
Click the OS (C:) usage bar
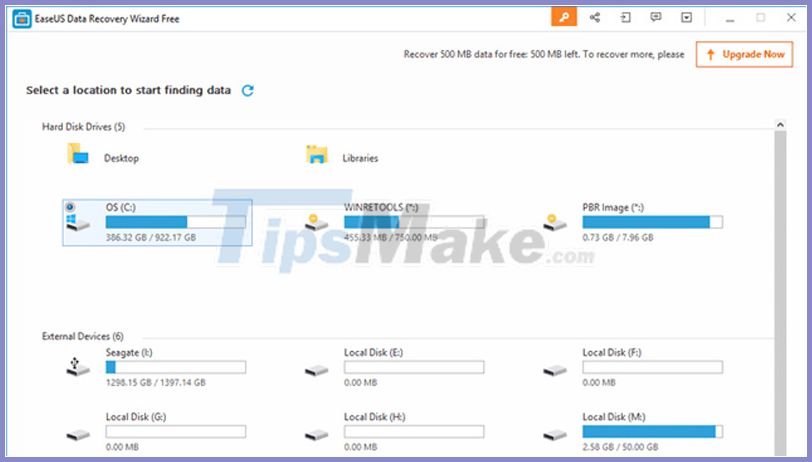coord(176,222)
